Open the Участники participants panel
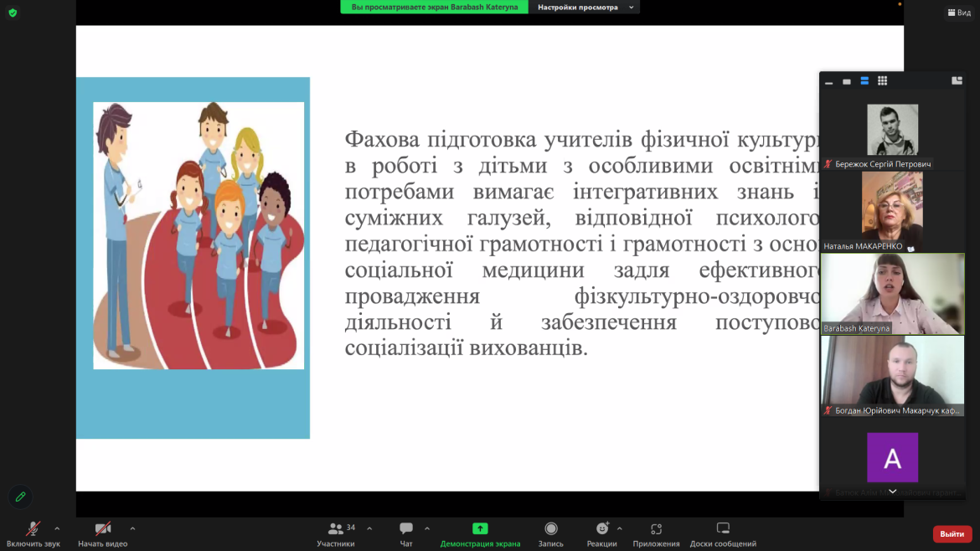The width and height of the screenshot is (980, 551). point(336,533)
